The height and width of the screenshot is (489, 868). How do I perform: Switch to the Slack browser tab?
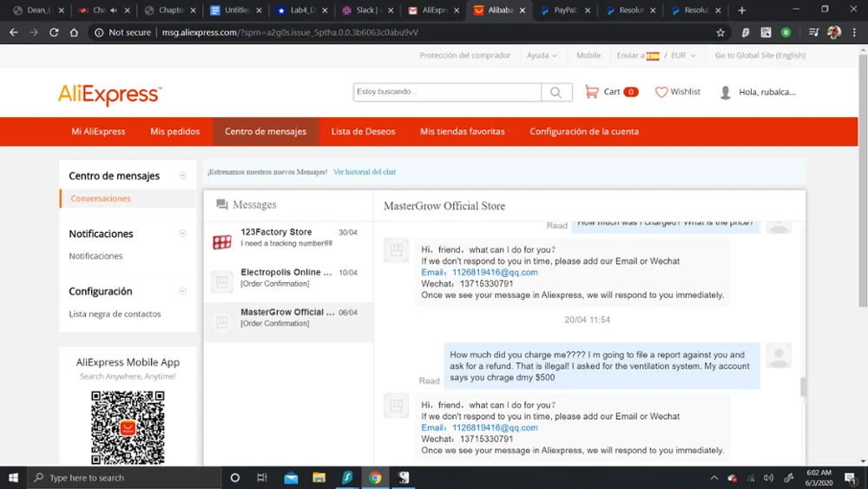(367, 10)
